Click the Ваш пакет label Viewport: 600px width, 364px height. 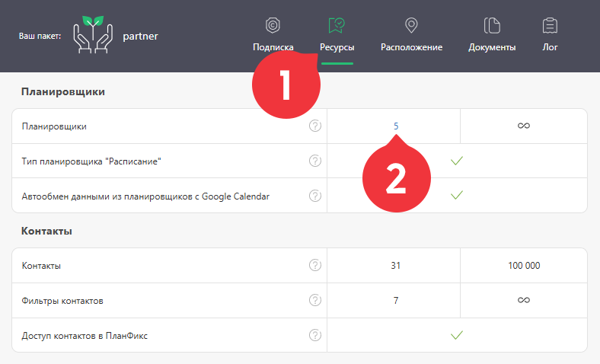[40, 36]
